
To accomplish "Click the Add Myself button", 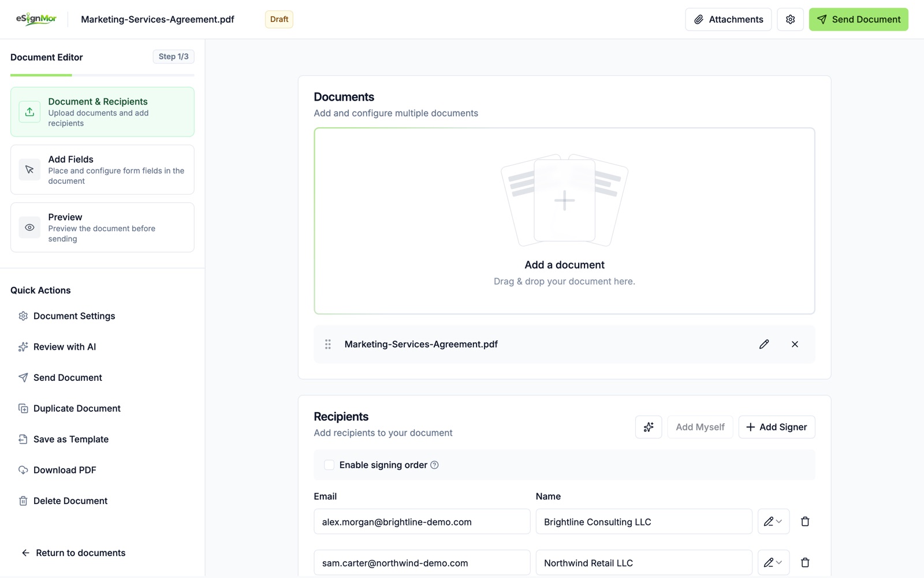I will 700,427.
